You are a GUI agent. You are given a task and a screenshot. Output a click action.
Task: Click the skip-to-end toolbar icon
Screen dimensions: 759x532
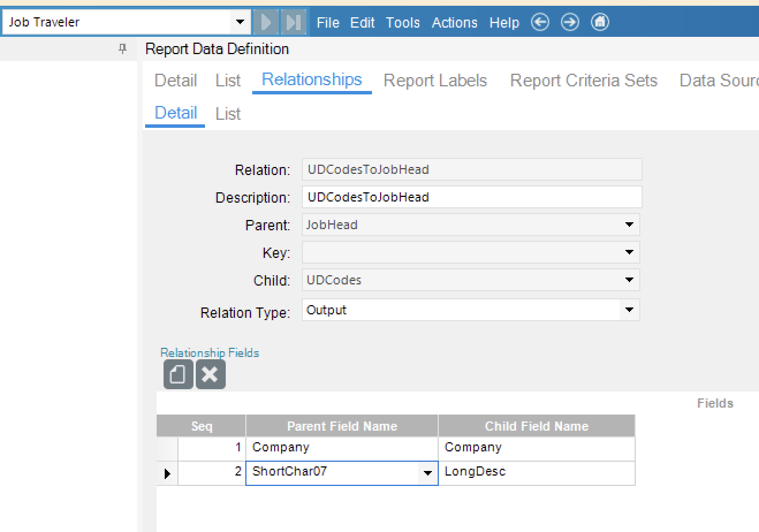294,22
